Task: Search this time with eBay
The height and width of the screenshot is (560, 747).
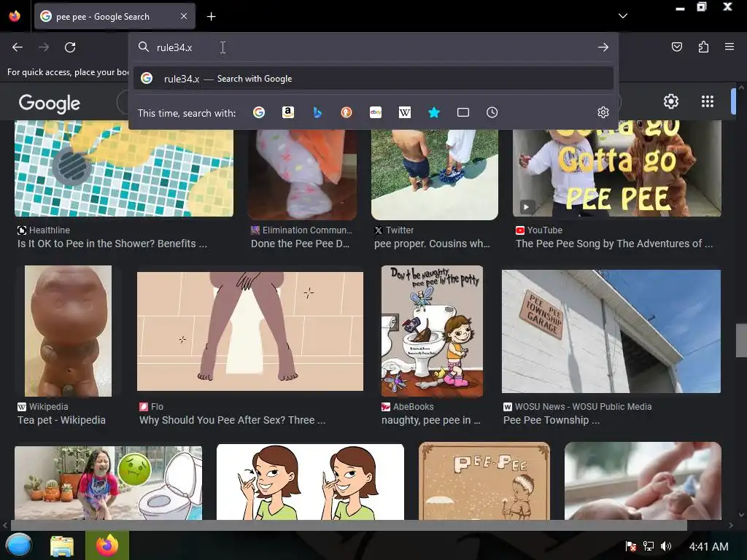Action: pos(376,112)
